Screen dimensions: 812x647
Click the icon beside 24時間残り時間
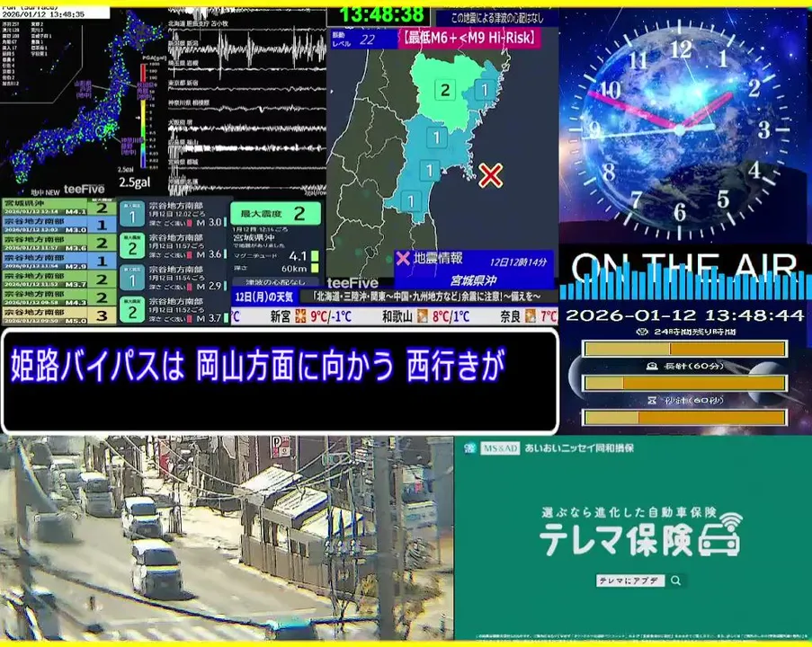[642, 332]
